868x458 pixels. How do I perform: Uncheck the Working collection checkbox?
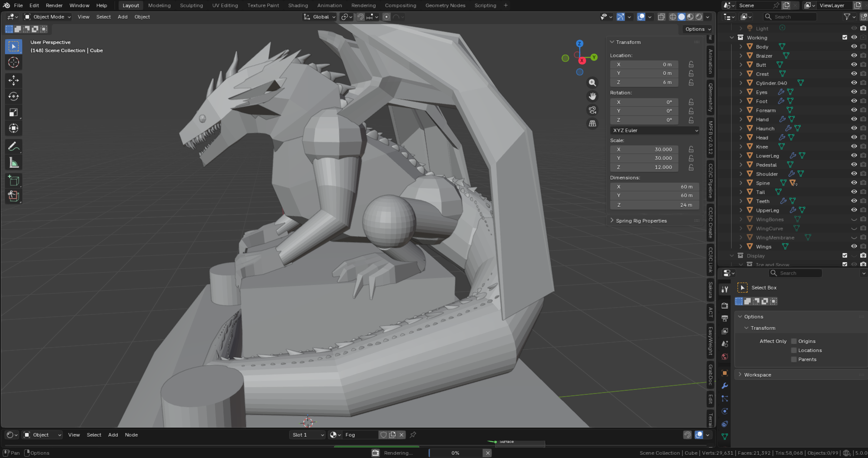tap(845, 37)
